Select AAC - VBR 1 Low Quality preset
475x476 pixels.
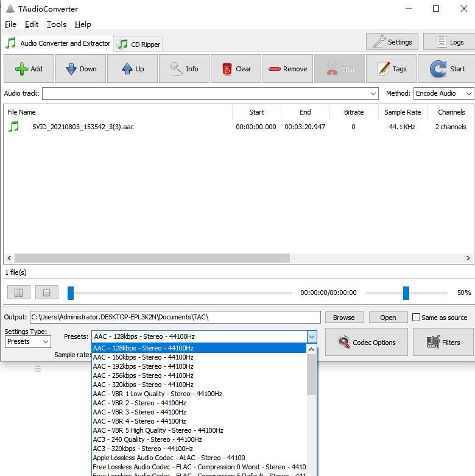[x=199, y=394]
